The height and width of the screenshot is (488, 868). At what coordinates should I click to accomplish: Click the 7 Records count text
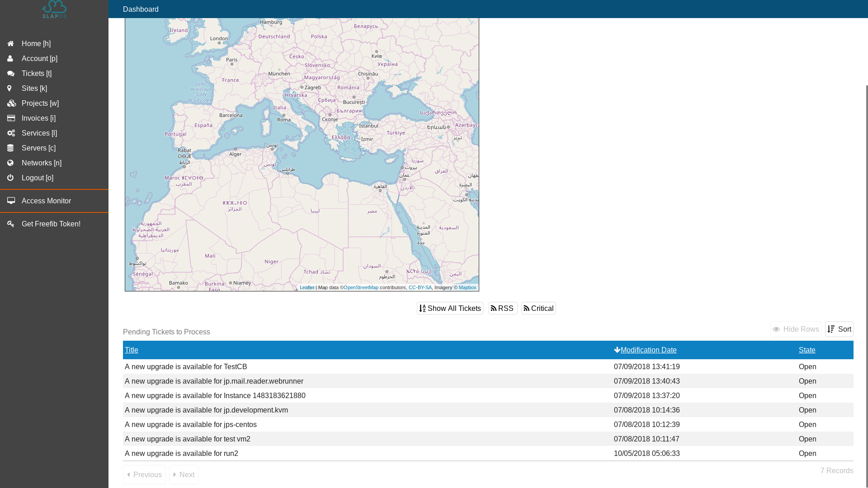pyautogui.click(x=837, y=471)
